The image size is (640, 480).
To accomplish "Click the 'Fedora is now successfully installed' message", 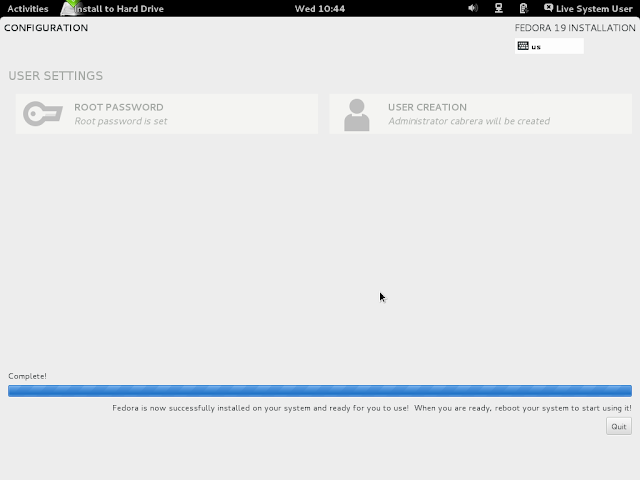I will click(x=372, y=408).
